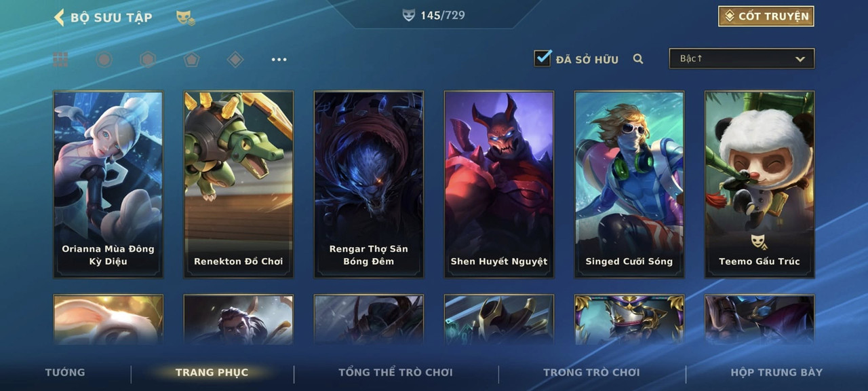Open the Hộp Trưng Bày tab

[776, 372]
